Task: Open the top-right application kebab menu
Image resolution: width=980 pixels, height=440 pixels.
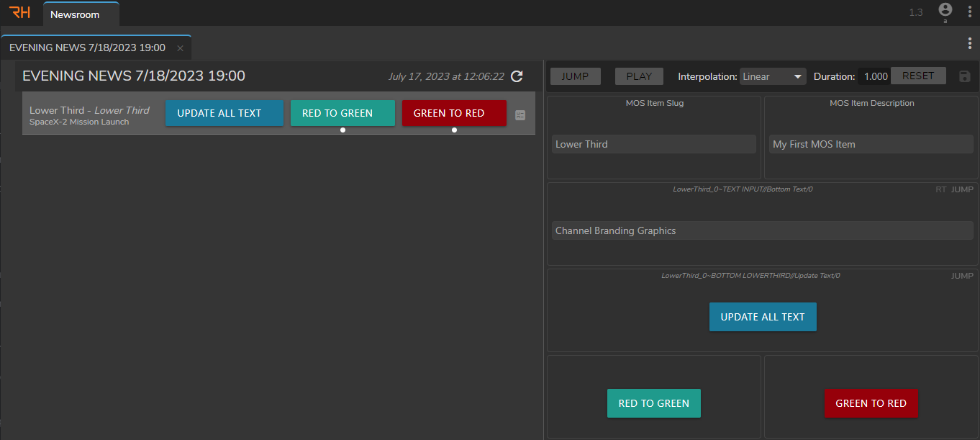Action: pos(969,12)
